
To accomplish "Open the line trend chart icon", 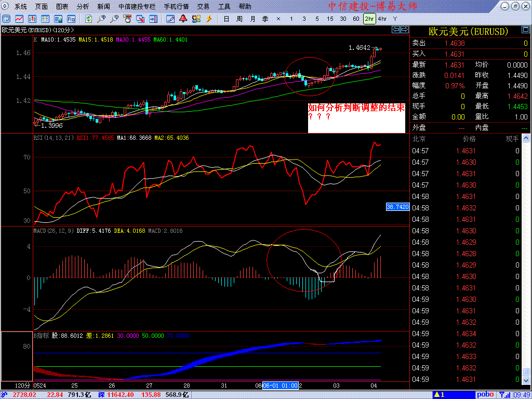I will pos(19,19).
